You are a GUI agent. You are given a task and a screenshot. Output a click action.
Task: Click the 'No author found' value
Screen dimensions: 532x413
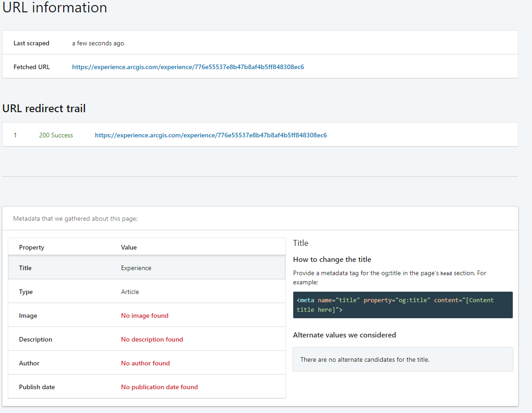tap(145, 363)
